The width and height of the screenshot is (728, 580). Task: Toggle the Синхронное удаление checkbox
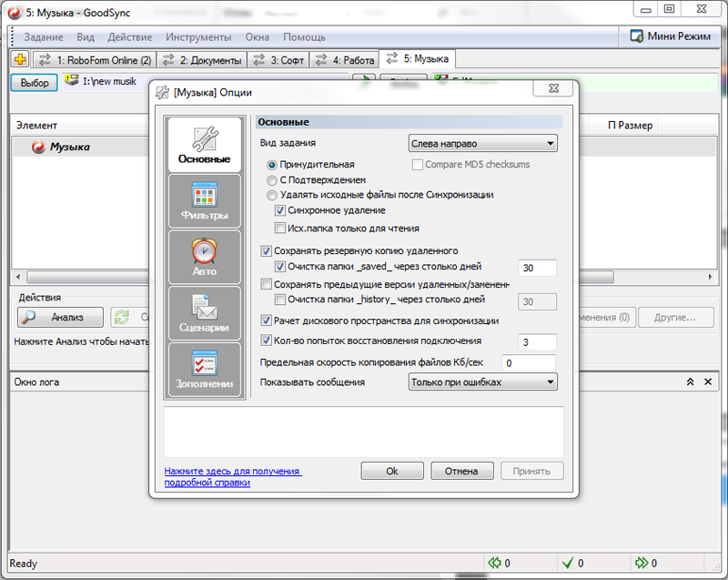tap(280, 210)
